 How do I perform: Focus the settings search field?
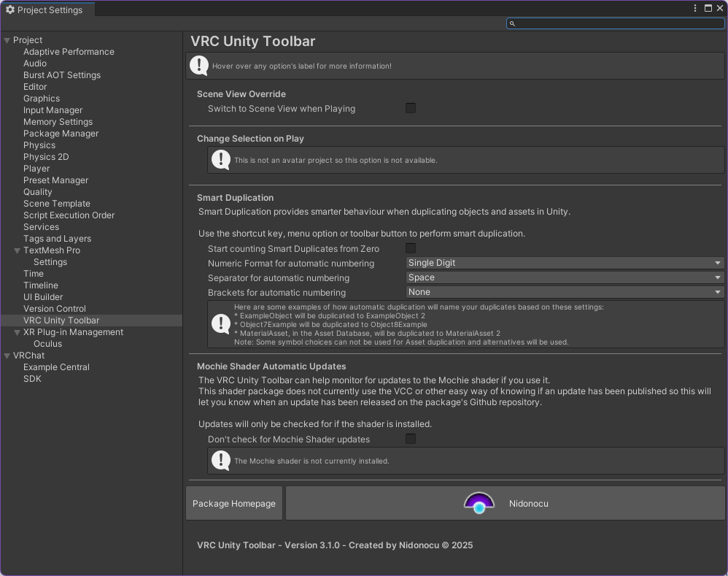click(x=616, y=23)
